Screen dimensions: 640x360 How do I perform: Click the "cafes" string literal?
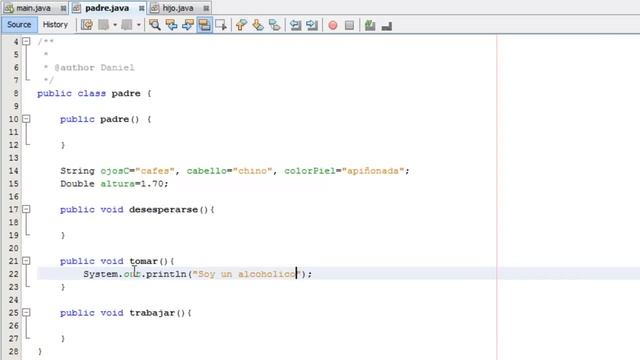155,171
